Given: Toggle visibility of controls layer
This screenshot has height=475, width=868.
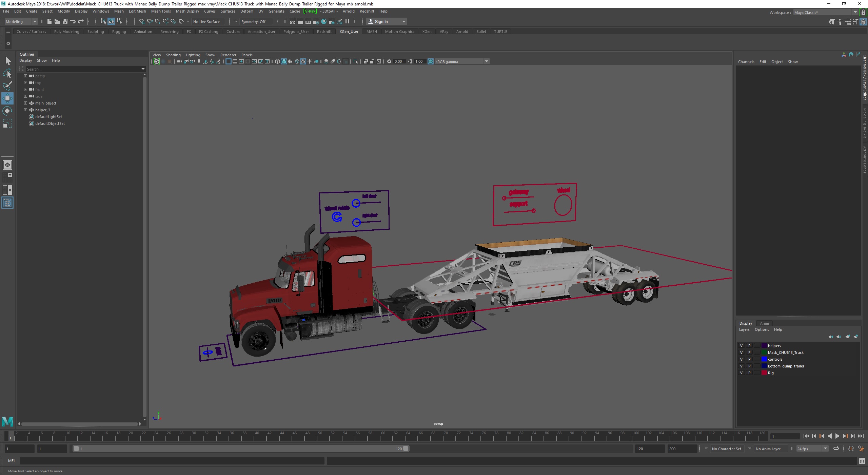Looking at the screenshot, I should click(741, 359).
